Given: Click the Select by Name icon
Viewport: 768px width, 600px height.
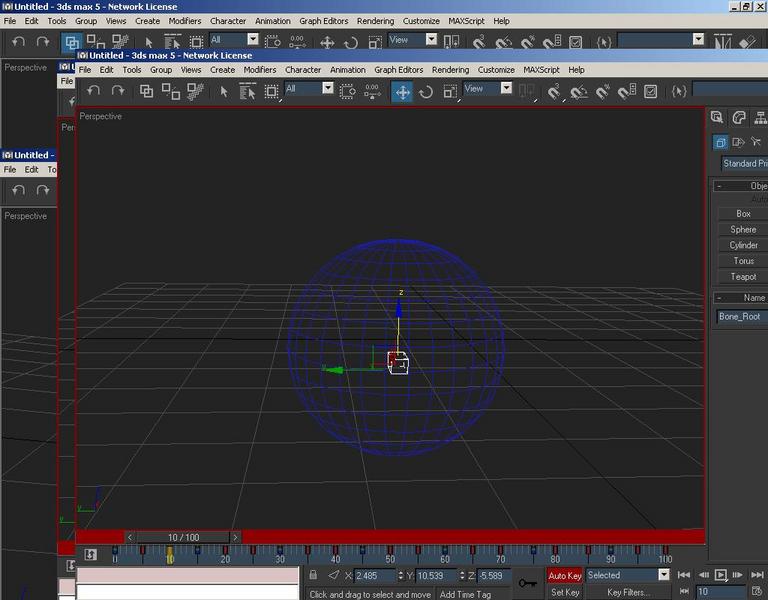Looking at the screenshot, I should [247, 92].
